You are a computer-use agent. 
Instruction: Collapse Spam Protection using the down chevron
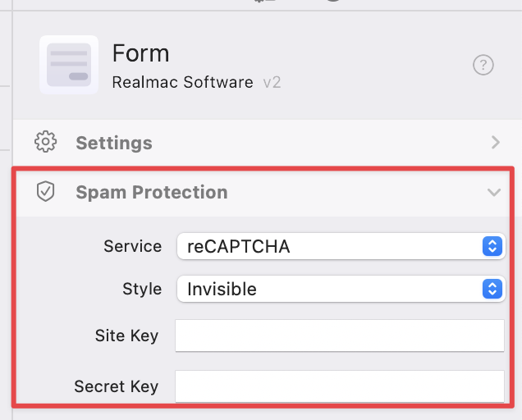click(x=493, y=192)
